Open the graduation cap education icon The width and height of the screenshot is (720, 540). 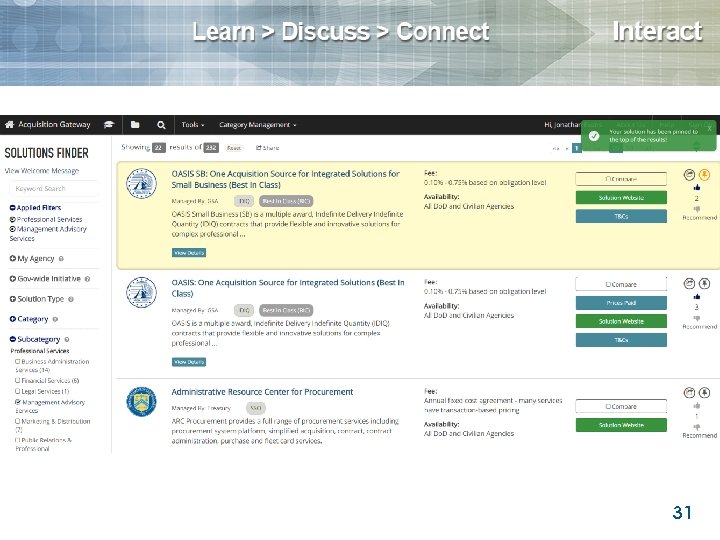click(109, 124)
